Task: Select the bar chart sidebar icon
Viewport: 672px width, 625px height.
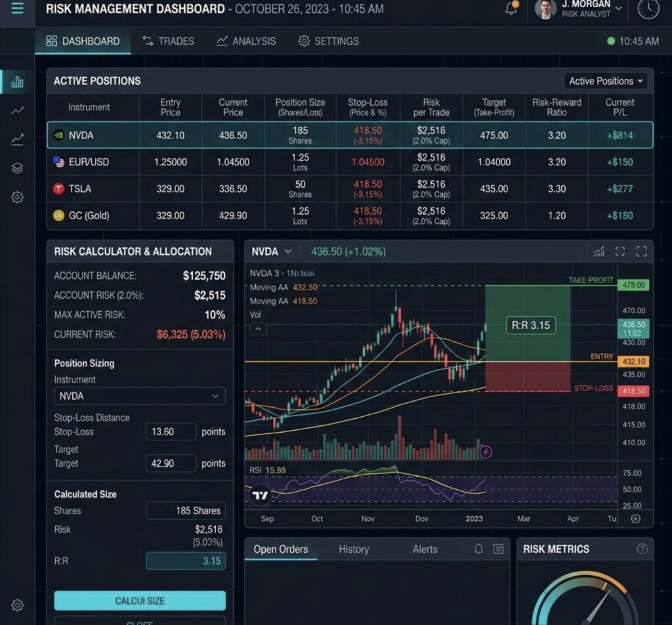Action: (x=17, y=81)
